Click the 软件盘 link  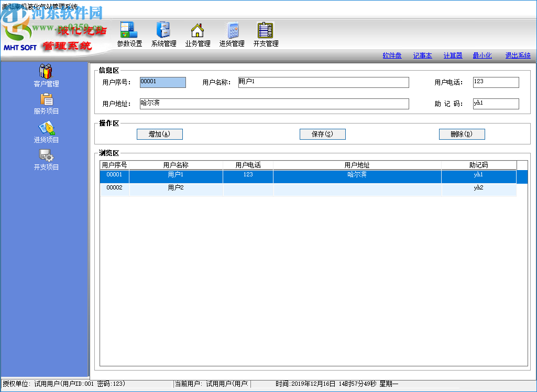coord(392,55)
